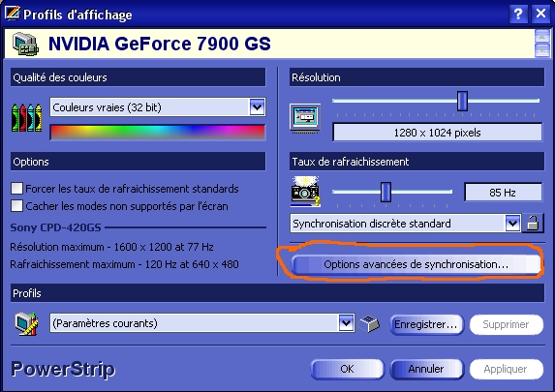Click the Résolution maximum - 1600 x 1200 text
Image resolution: width=555 pixels, height=392 pixels.
(111, 247)
